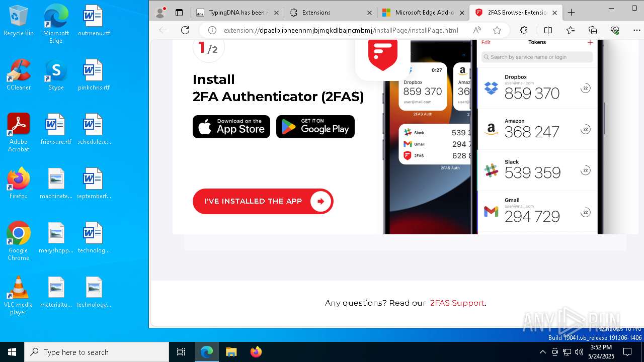Click the Edge refresh page icon

(185, 30)
